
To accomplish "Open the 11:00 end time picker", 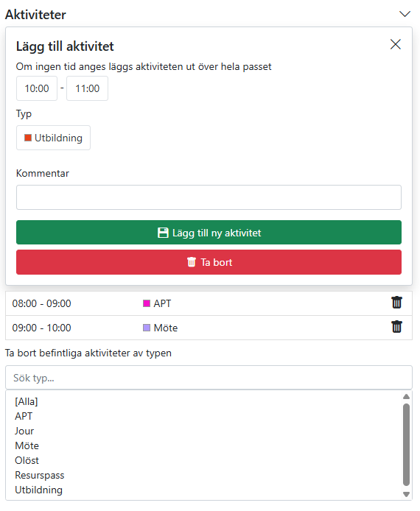I will 88,88.
